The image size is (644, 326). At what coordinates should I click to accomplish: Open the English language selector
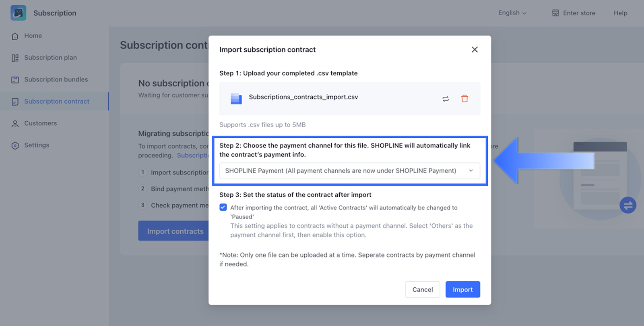(512, 13)
